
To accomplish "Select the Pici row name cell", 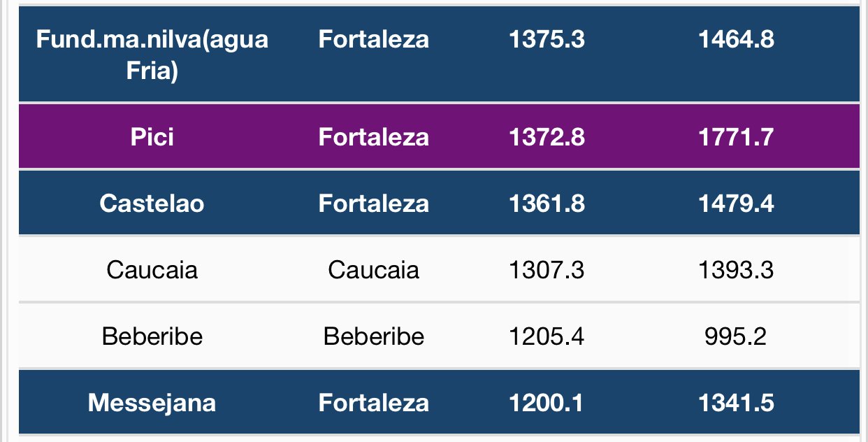I will point(152,136).
